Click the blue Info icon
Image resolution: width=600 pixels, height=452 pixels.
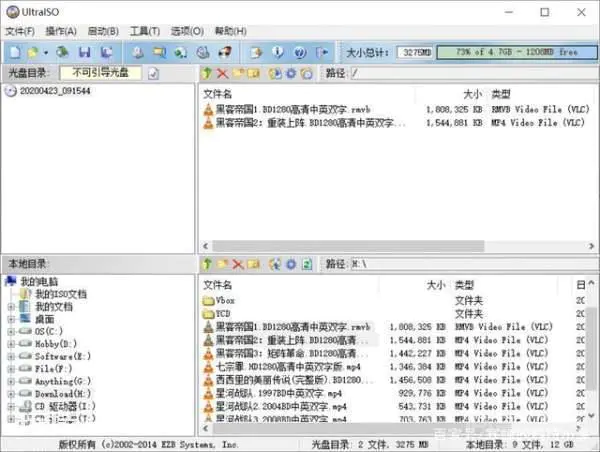coord(278,52)
